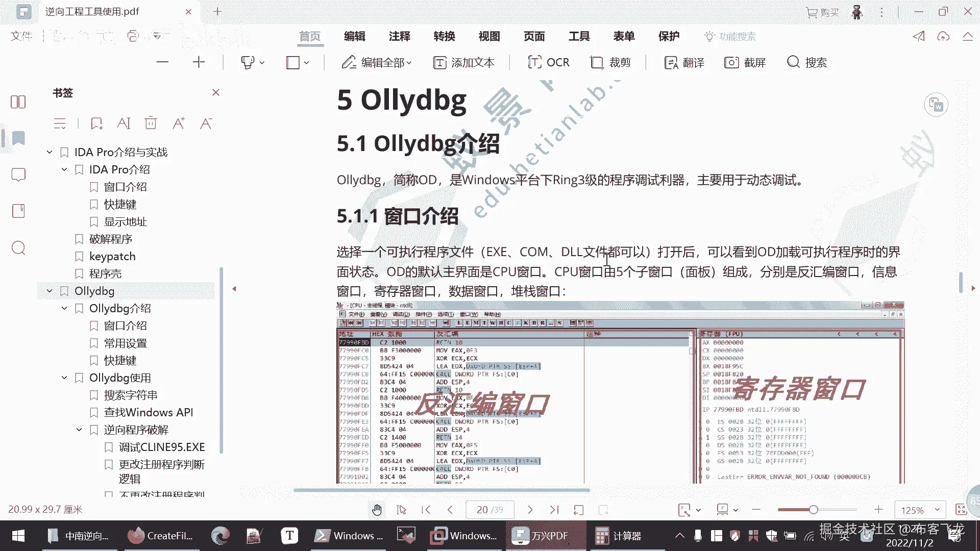
Task: Select the hand pan tool
Action: [x=377, y=510]
